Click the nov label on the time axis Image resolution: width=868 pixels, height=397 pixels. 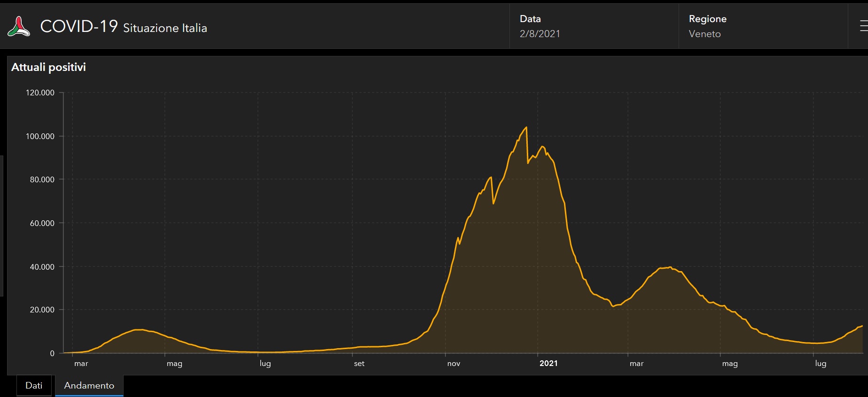pyautogui.click(x=454, y=364)
